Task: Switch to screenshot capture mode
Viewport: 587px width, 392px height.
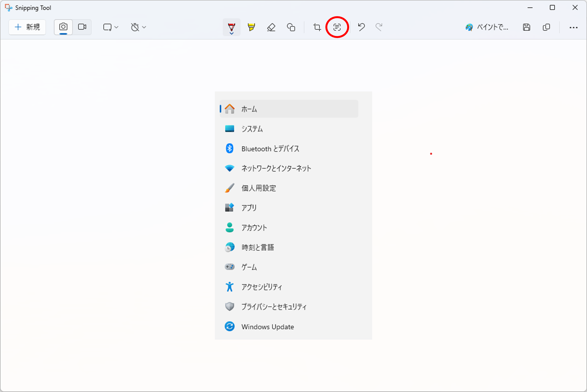Action: coord(63,27)
